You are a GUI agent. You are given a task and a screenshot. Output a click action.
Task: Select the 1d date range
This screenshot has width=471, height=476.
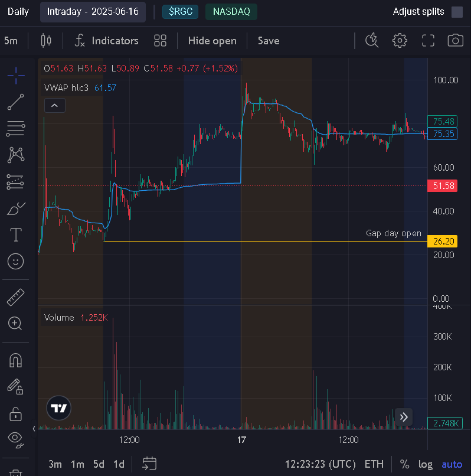119,464
